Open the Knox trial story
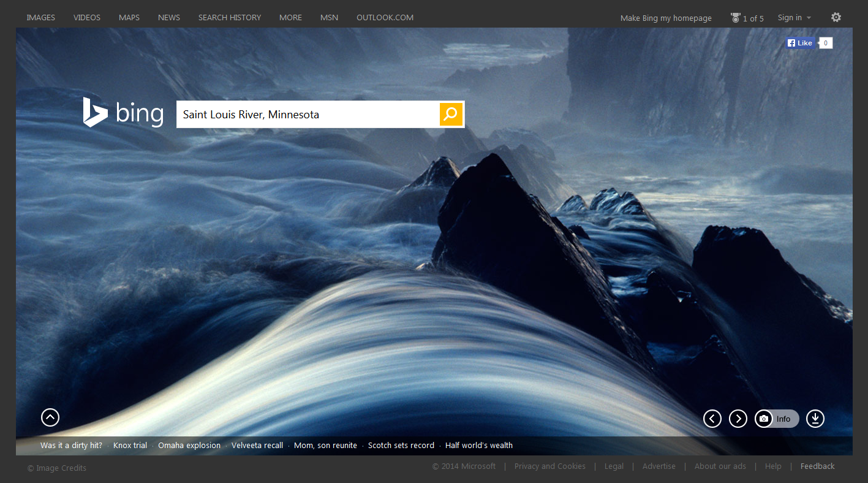 pos(130,446)
